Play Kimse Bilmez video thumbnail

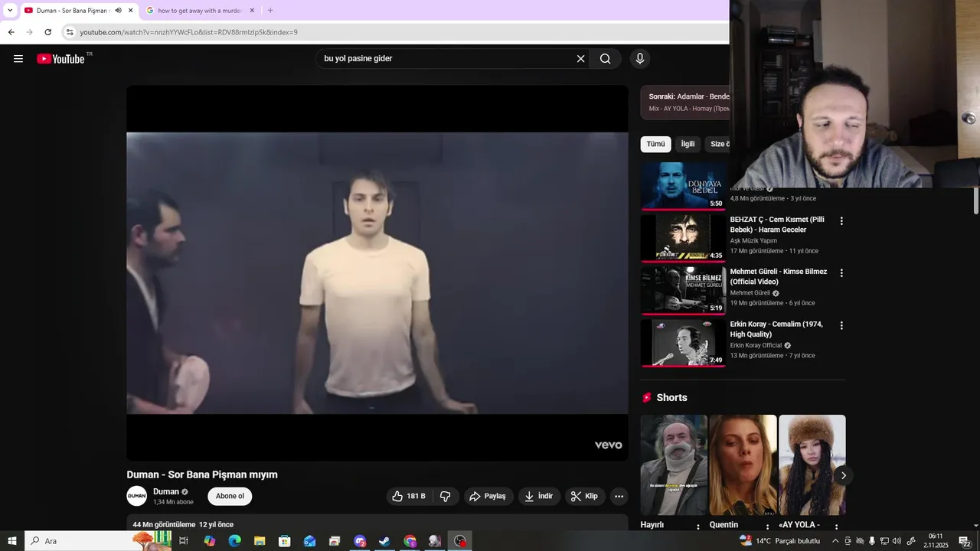pyautogui.click(x=683, y=290)
